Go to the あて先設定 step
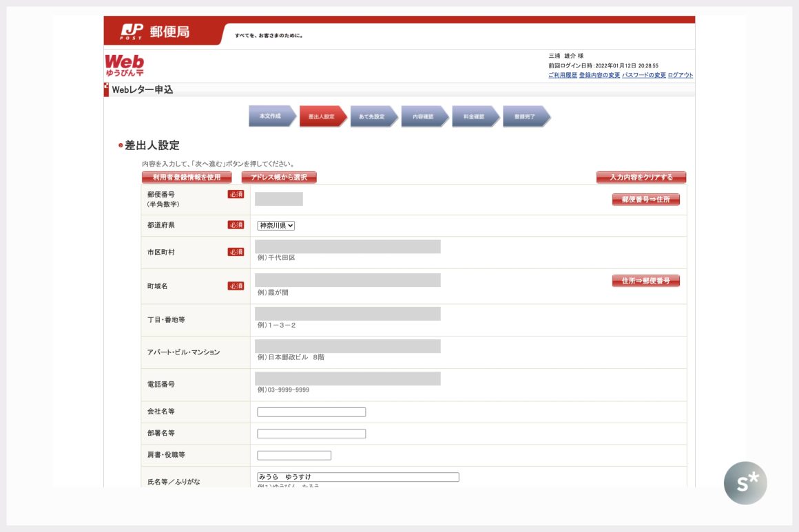This screenshot has height=532, width=799. pos(373,116)
